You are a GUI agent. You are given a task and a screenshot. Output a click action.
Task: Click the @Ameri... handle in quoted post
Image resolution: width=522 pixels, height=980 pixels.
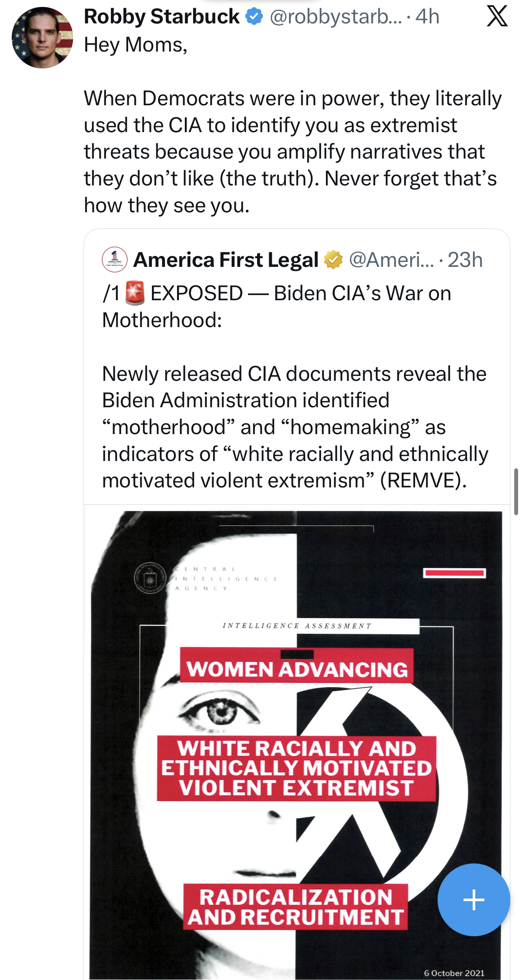click(x=391, y=260)
